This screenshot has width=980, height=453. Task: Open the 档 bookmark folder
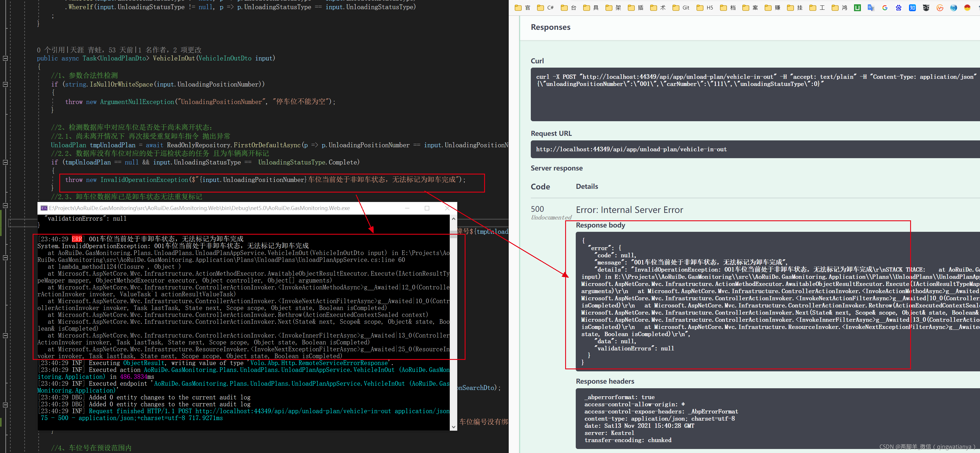[728, 8]
